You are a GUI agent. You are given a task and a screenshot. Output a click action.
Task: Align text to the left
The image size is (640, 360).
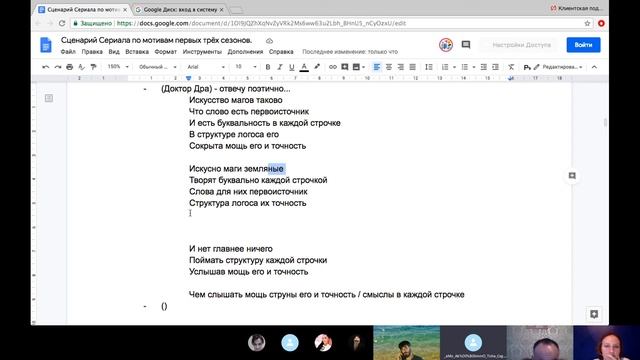376,67
